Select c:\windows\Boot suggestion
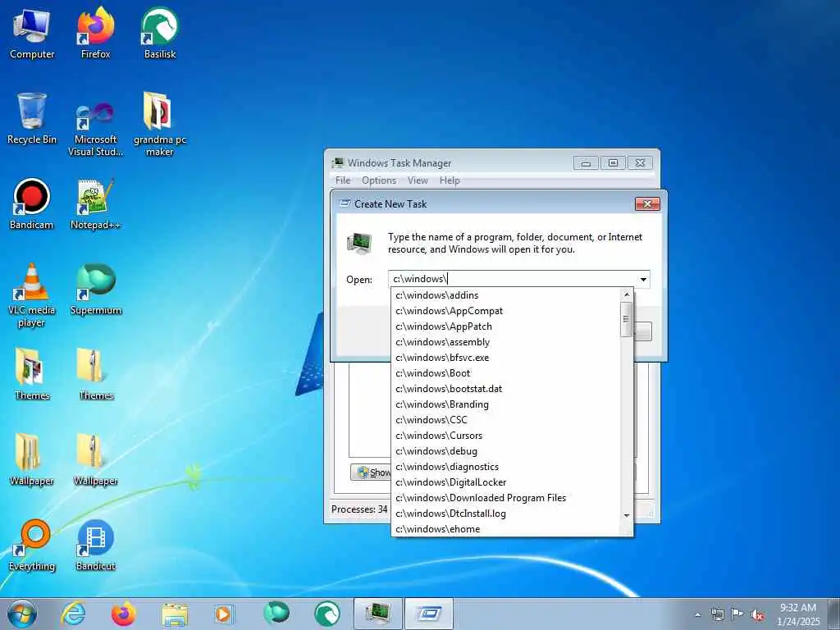 505,373
